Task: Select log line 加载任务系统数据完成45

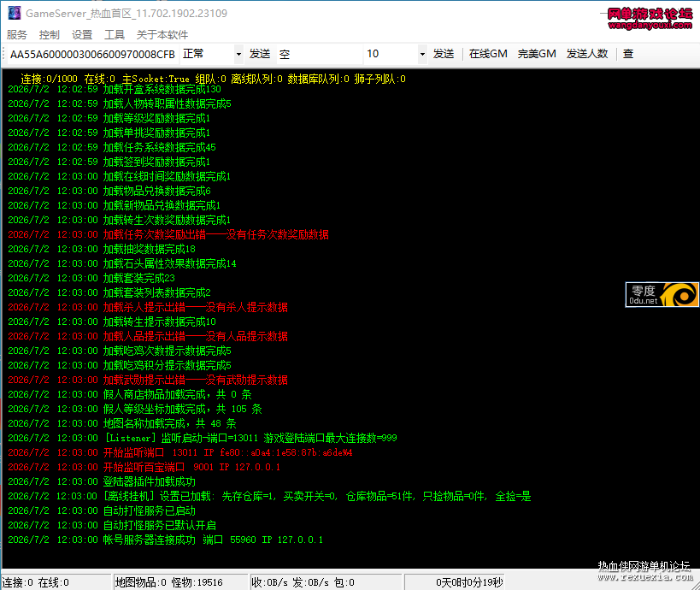Action: (112, 147)
